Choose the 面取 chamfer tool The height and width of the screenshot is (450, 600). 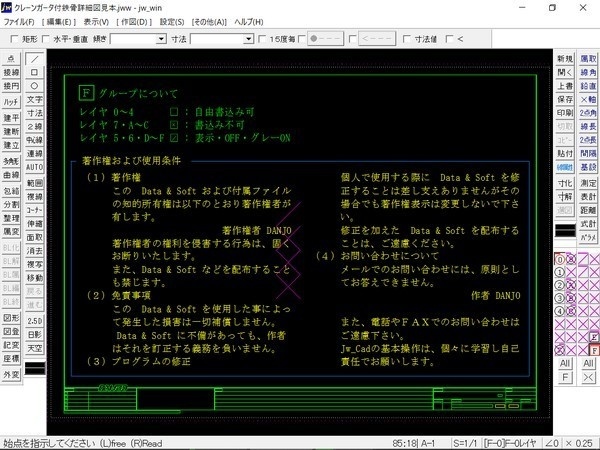pyautogui.click(x=34, y=237)
